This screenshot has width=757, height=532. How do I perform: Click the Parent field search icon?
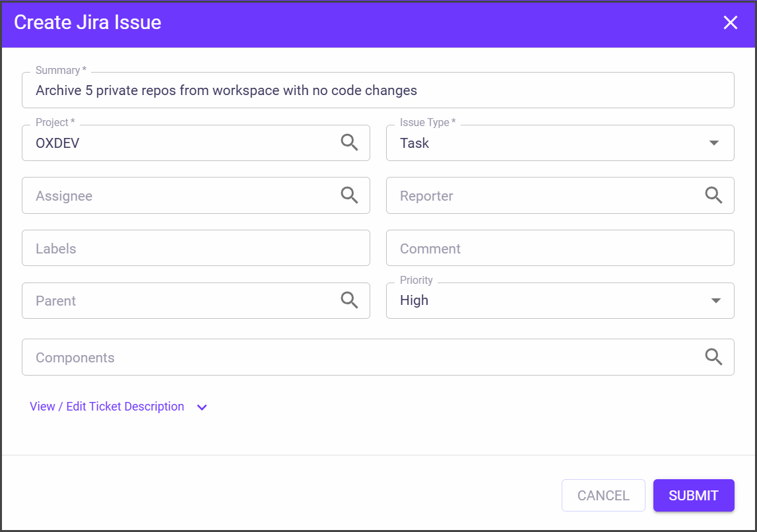point(349,300)
